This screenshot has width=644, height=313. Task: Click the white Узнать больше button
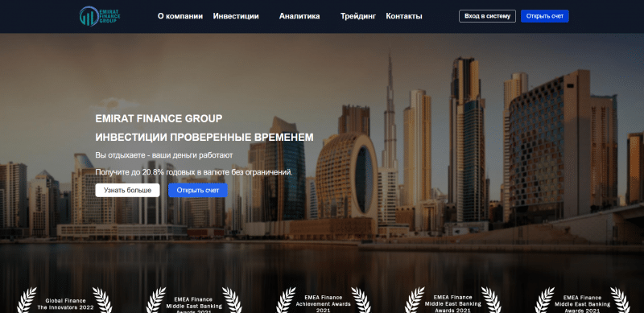tap(128, 190)
